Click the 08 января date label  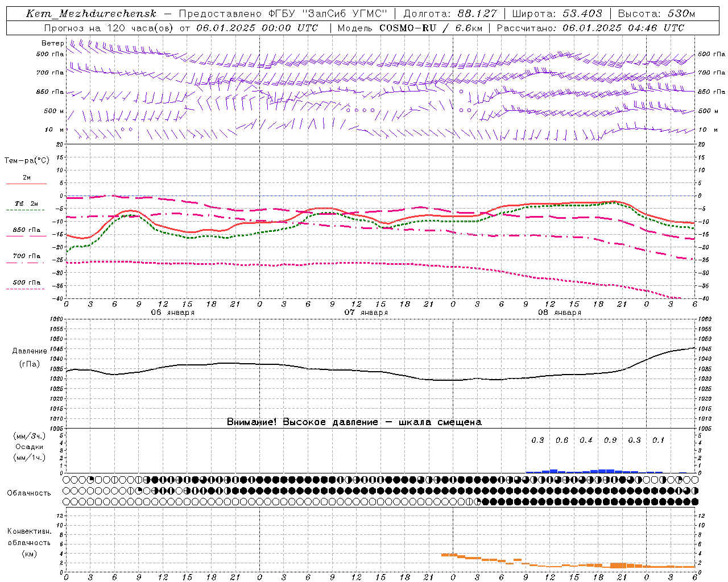(x=559, y=313)
